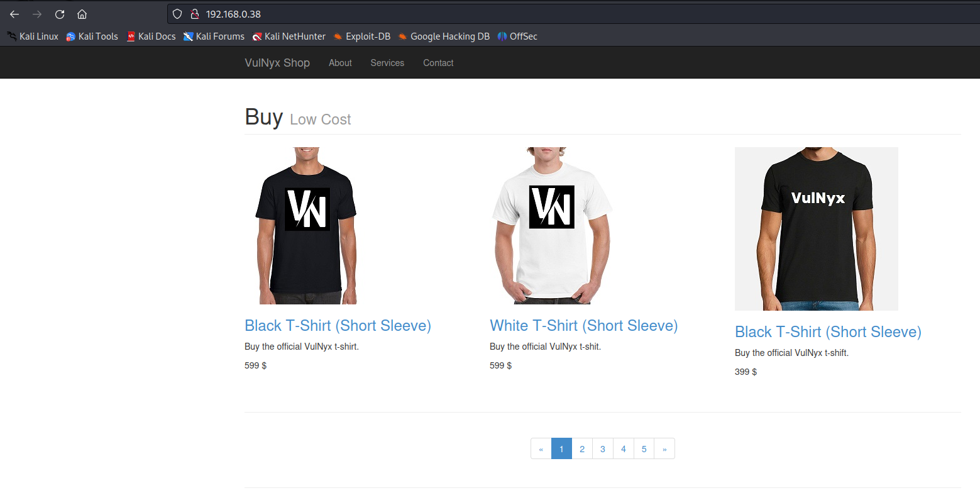This screenshot has height=500, width=980.
Task: Click the VulNyx black shirt product image
Action: tap(817, 229)
